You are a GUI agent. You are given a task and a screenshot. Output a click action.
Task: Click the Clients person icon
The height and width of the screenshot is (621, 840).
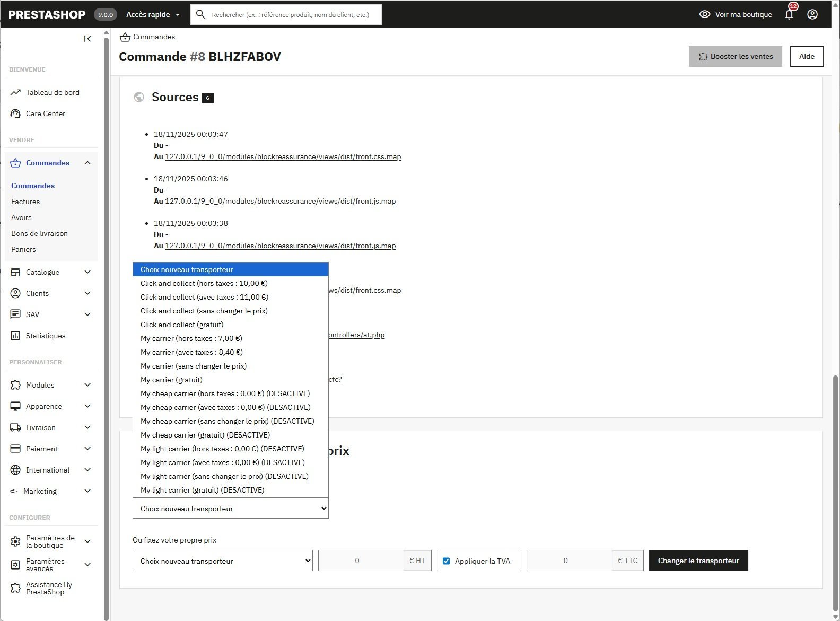coord(15,293)
